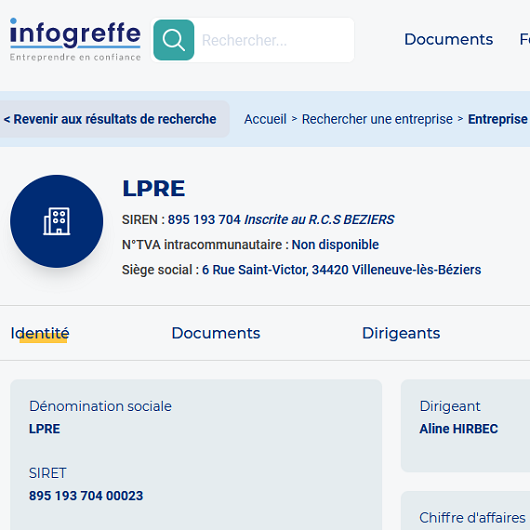The height and width of the screenshot is (530, 530).
Task: Click the Chiffre d'affaires heading
Action: click(473, 518)
